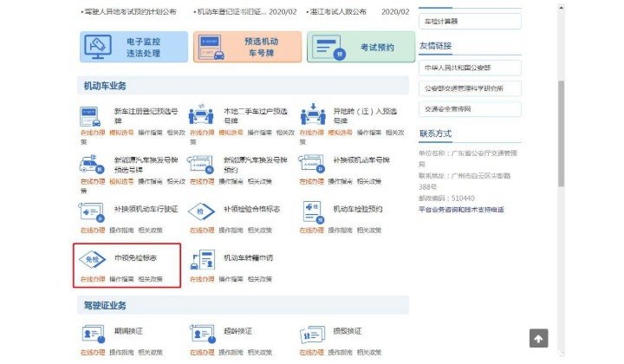Click the 申领免检标志 icon
The width and height of the screenshot is (624, 364).
pyautogui.click(x=91, y=260)
